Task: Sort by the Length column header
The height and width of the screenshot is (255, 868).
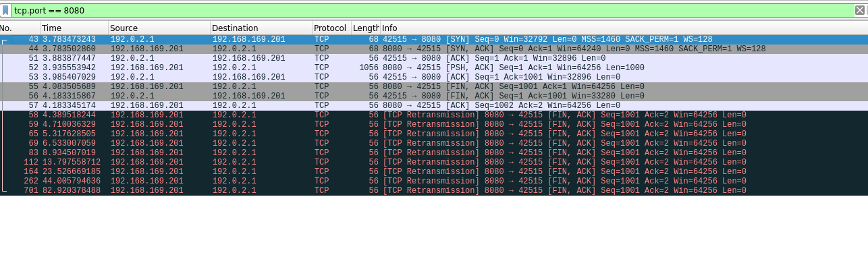Action: point(365,28)
